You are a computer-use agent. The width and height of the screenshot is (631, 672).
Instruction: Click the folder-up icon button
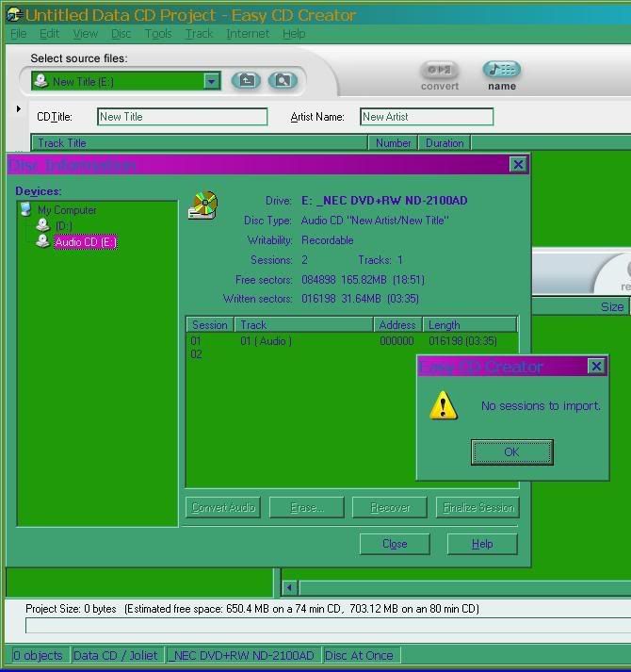click(x=246, y=80)
